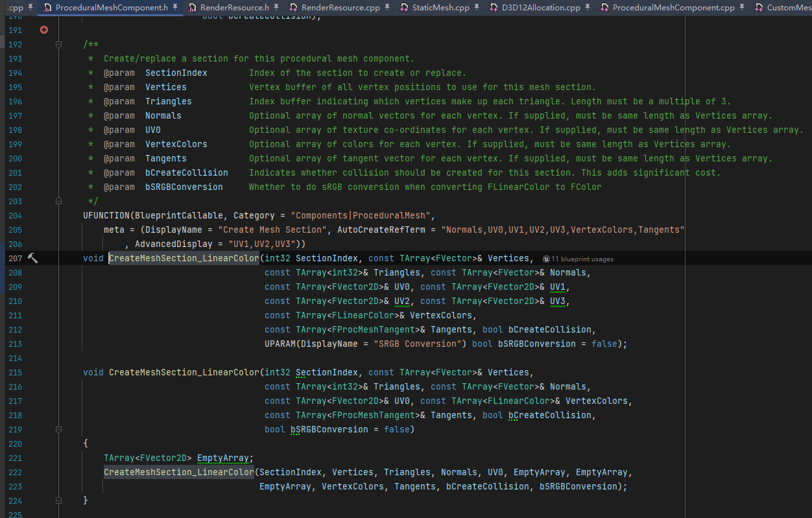
Task: Click the TArray<FVector2D> type on line 221
Action: pyautogui.click(x=148, y=458)
